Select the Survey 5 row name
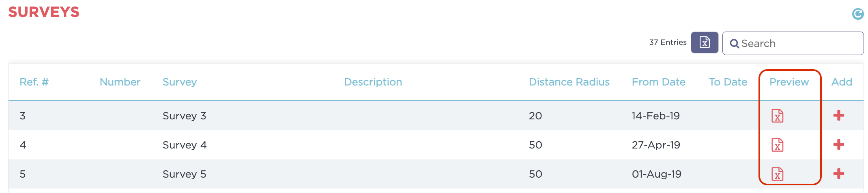The width and height of the screenshot is (868, 193). (184, 174)
